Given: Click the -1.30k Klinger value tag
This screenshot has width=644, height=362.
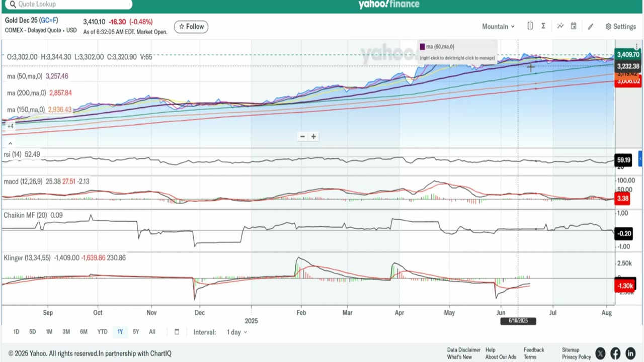Looking at the screenshot, I should pos(625,285).
